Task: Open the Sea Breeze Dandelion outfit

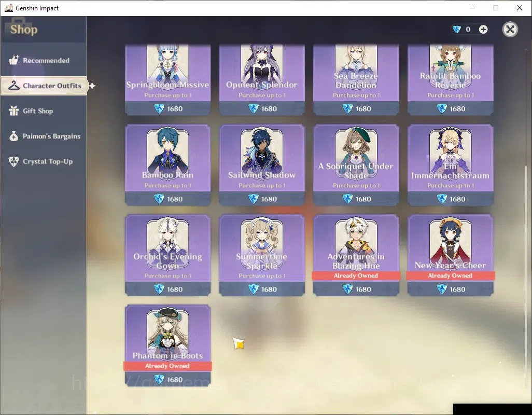Action: [356, 79]
